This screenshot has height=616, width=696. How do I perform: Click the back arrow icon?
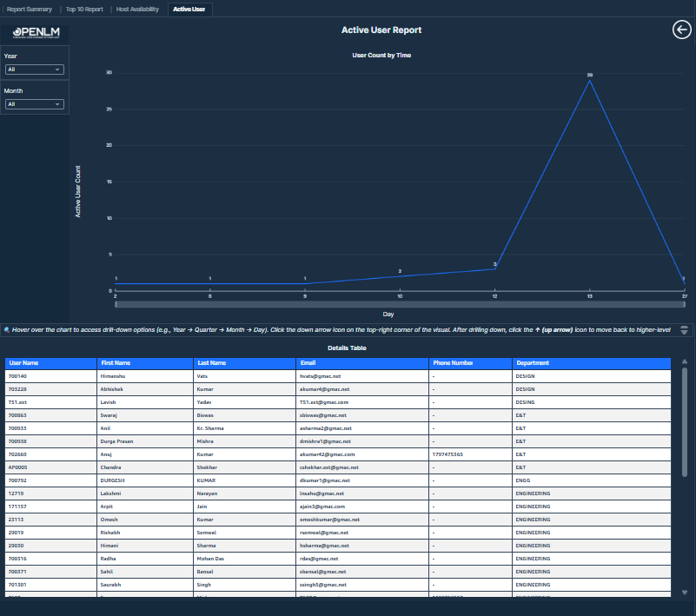tap(682, 30)
